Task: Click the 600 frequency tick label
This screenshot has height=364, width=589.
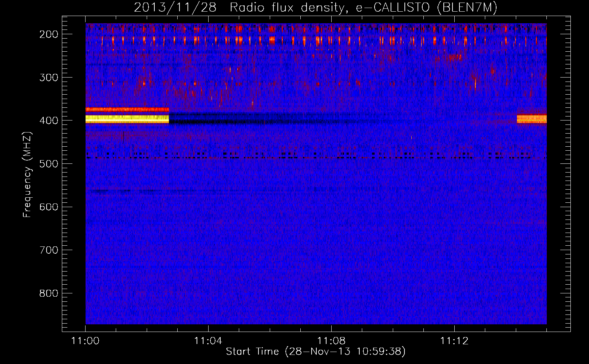Action: [49, 207]
